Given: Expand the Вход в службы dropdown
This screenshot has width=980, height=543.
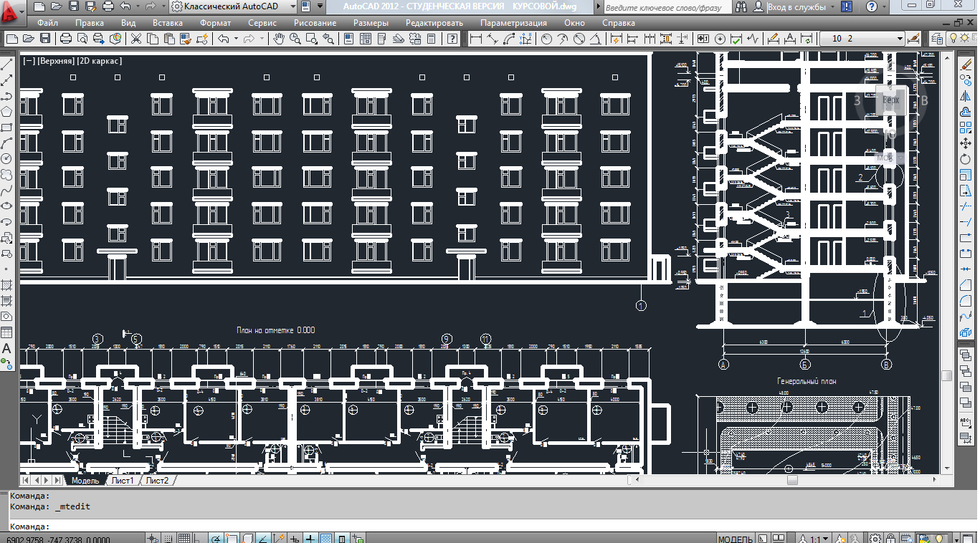Looking at the screenshot, I should (x=832, y=6).
